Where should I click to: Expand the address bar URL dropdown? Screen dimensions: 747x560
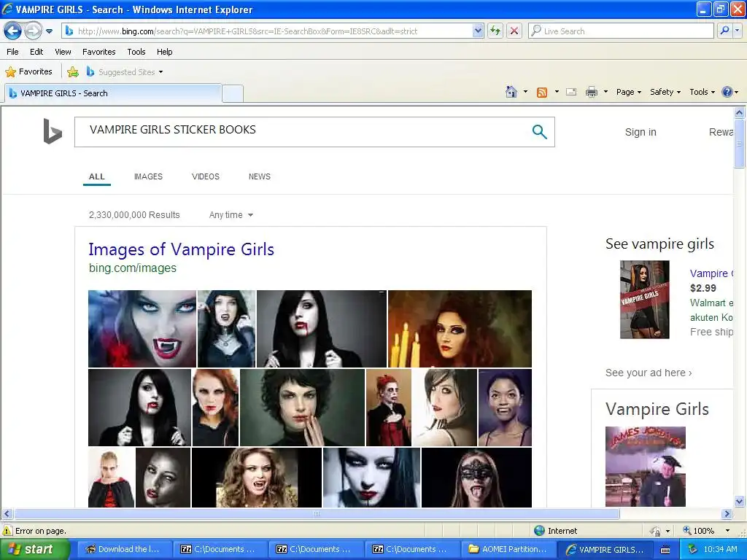[x=478, y=31]
